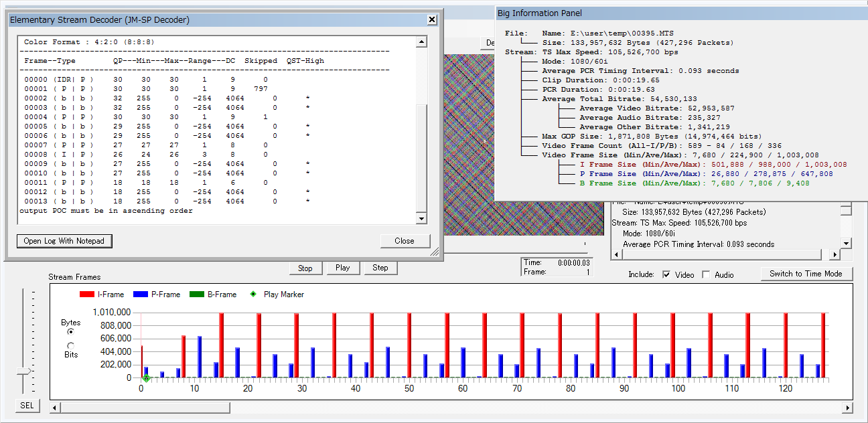This screenshot has width=868, height=423.
Task: Click Open Log With Notepad button
Action: tap(64, 241)
